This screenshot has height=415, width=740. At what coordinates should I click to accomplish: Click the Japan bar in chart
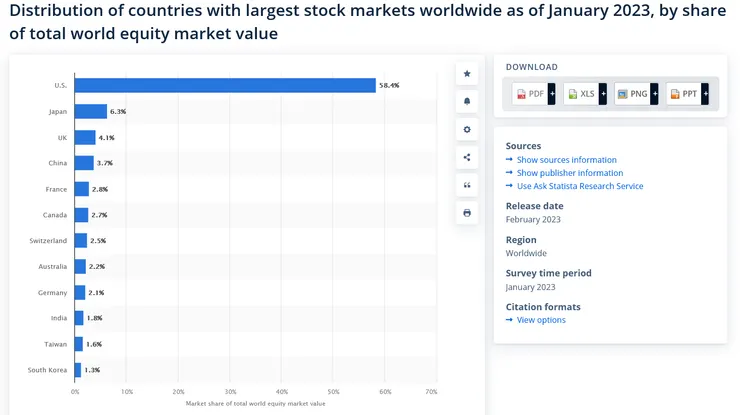pyautogui.click(x=91, y=112)
